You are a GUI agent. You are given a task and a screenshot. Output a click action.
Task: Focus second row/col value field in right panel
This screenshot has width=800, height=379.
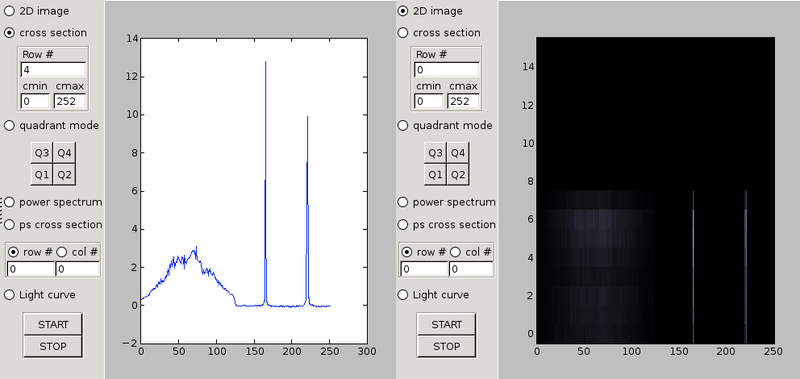pyautogui.click(x=471, y=269)
